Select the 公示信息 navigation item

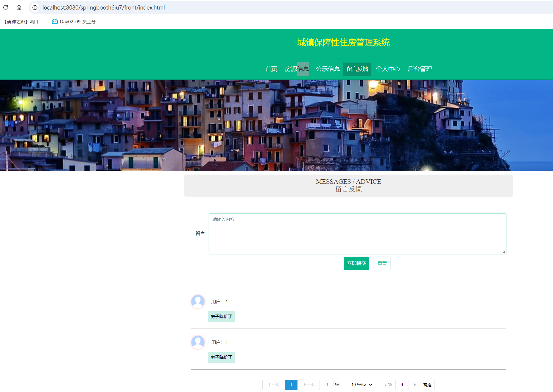[328, 69]
